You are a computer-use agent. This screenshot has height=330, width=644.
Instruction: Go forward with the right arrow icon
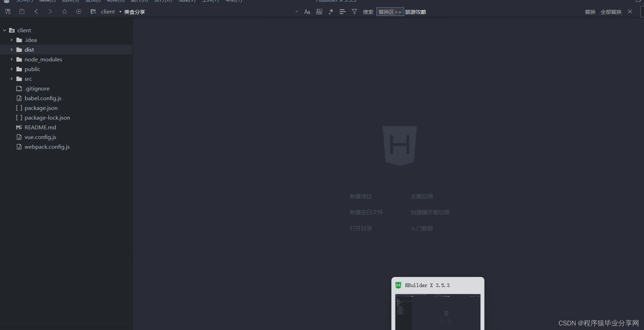click(x=50, y=11)
